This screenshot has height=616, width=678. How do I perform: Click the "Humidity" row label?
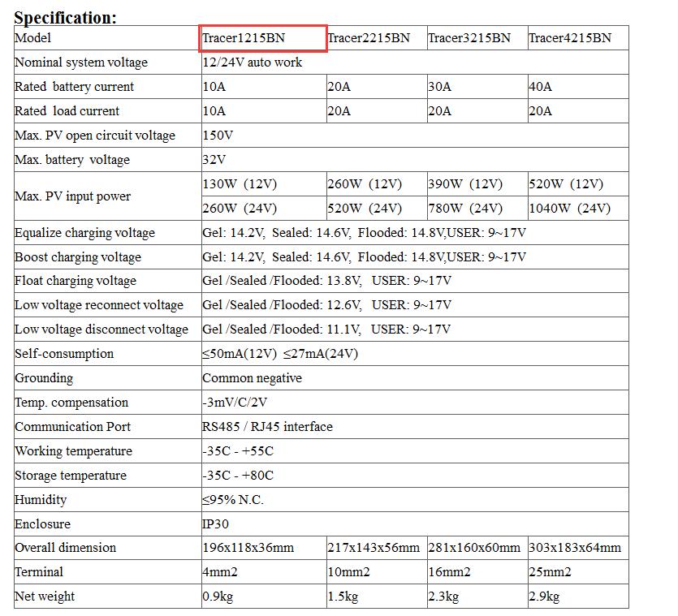pyautogui.click(x=41, y=500)
